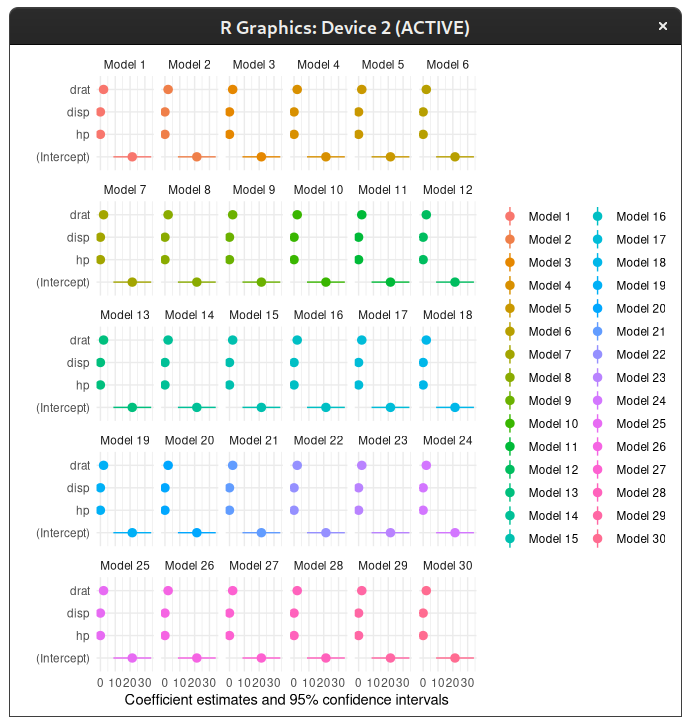Click the Model 11 legend key marker
691x726 pixels.
click(x=510, y=446)
